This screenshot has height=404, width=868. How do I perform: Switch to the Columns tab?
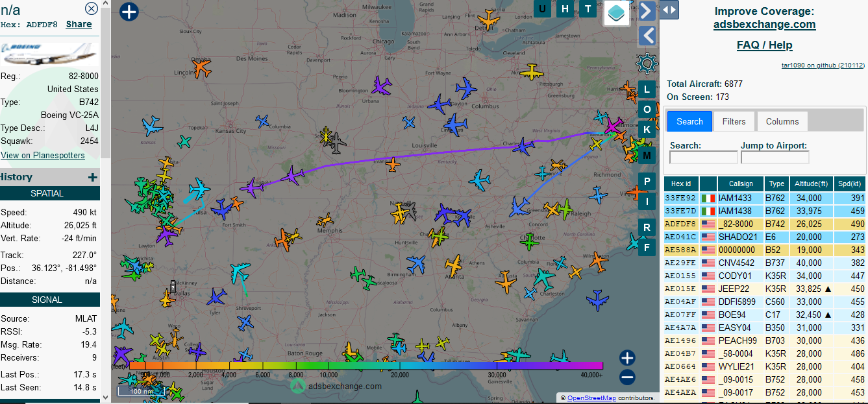(x=782, y=121)
